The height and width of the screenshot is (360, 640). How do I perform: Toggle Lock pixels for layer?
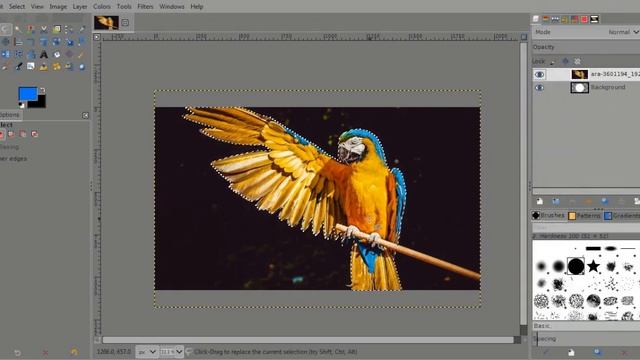pos(553,62)
